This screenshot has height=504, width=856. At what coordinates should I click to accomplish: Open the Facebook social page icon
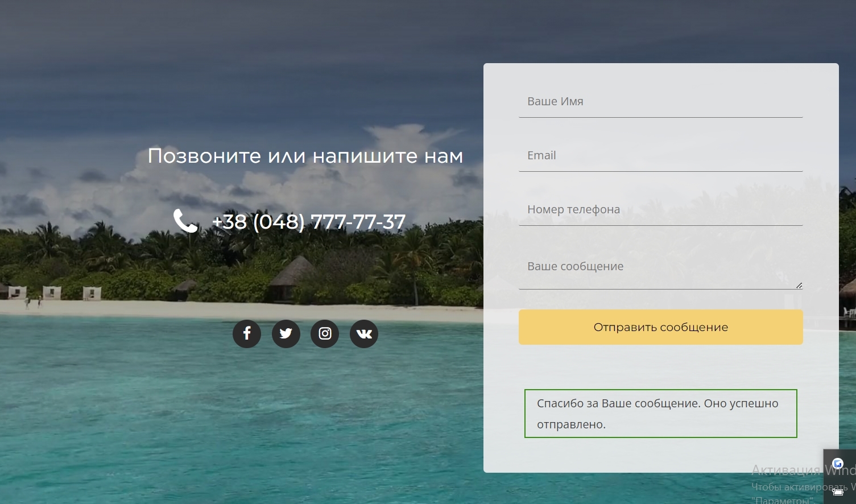coord(247,333)
